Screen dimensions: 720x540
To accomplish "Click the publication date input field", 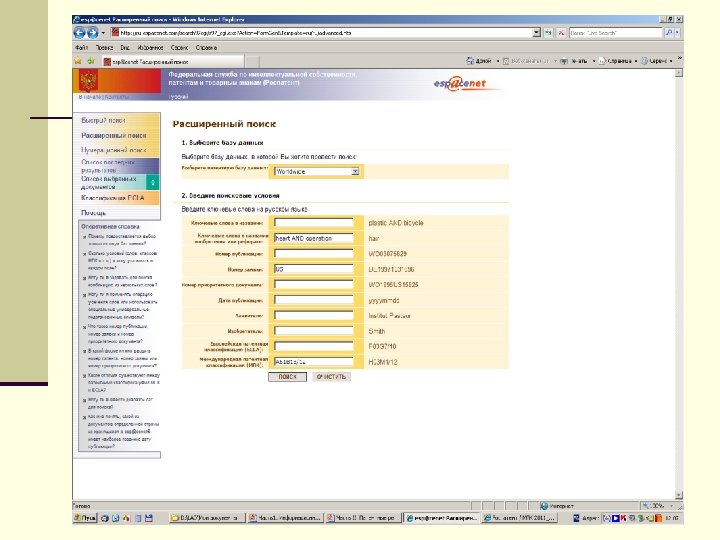I will click(x=314, y=300).
